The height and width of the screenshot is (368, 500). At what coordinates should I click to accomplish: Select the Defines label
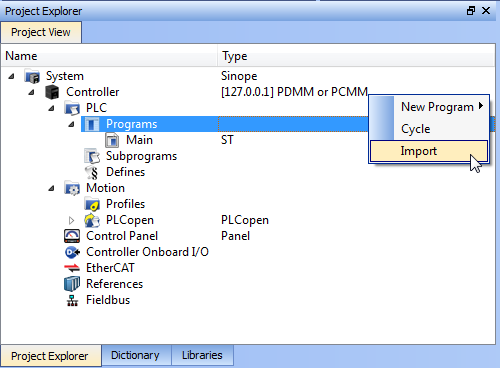(x=125, y=172)
